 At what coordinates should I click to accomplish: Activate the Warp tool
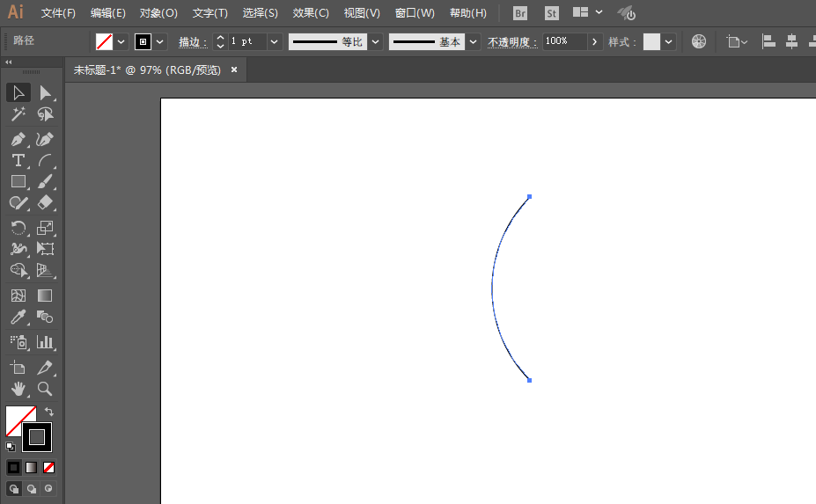(x=18, y=249)
